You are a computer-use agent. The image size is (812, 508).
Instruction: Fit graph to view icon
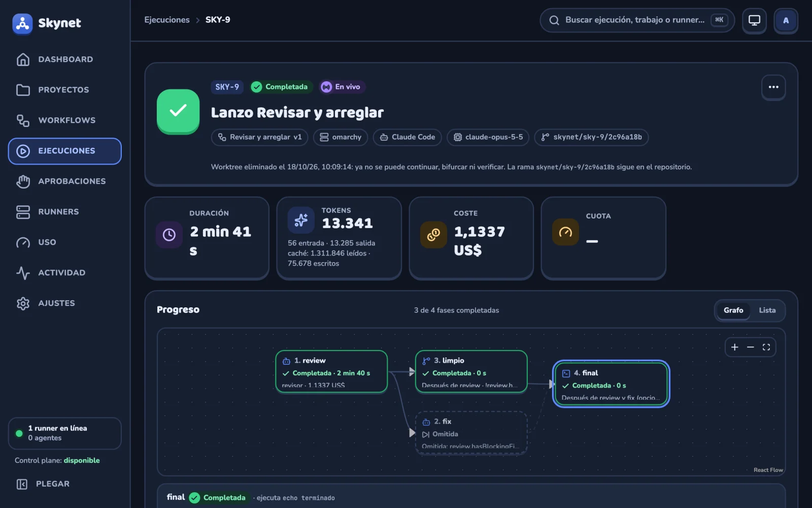pyautogui.click(x=766, y=347)
